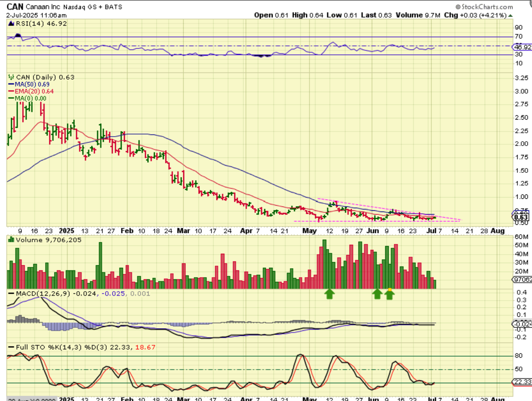Viewport: 532px width, 401px height.
Task: Click the RSI(14) legend icon
Action: click(11, 24)
